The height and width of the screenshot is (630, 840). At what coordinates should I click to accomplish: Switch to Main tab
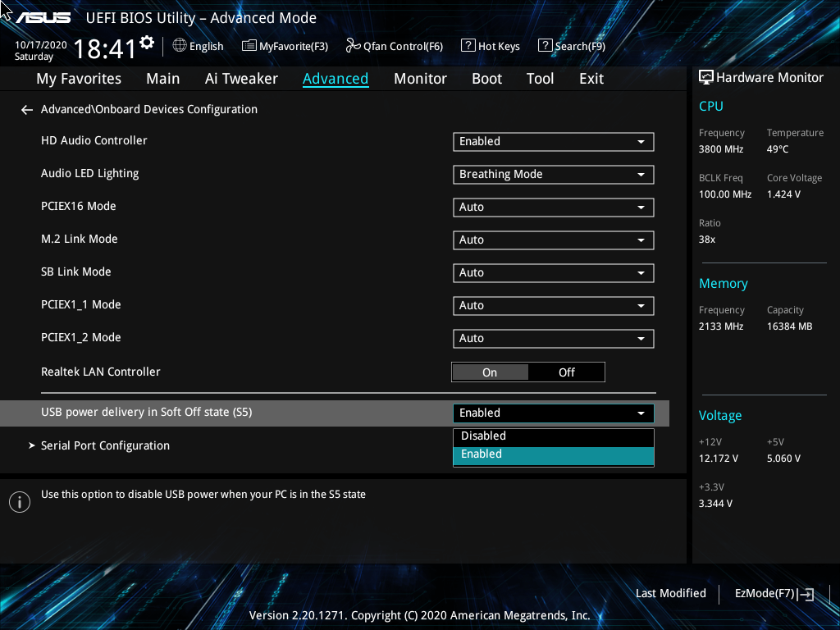click(x=163, y=79)
